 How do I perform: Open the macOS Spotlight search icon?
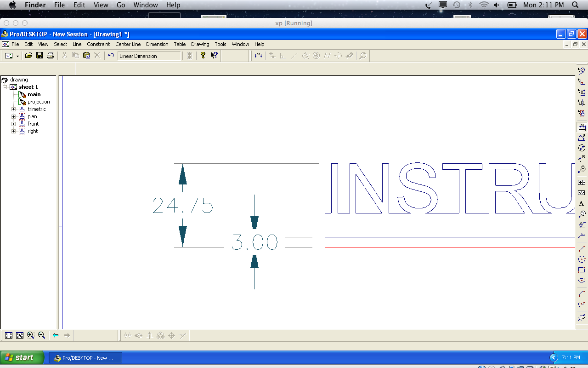[x=575, y=5]
